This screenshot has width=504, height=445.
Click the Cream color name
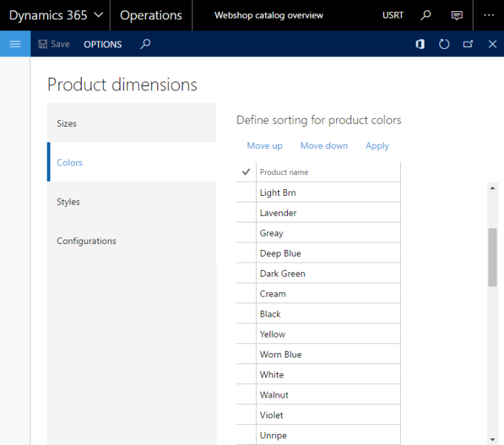272,294
